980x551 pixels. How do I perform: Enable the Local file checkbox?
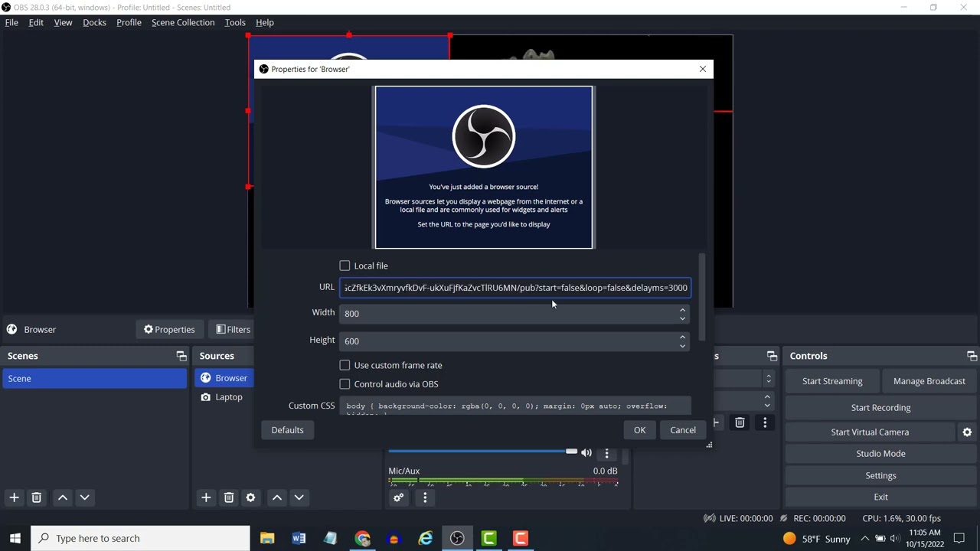345,266
